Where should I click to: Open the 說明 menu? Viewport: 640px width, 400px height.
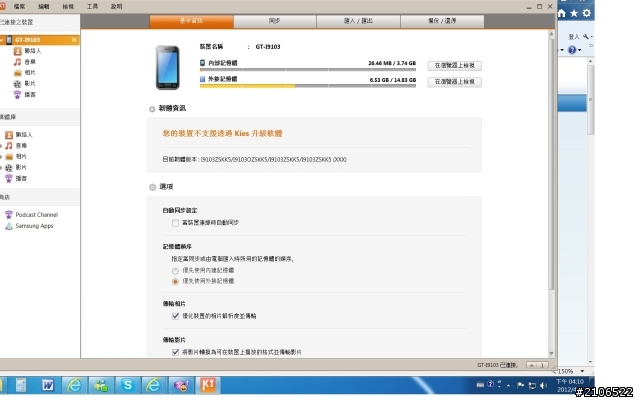(117, 7)
